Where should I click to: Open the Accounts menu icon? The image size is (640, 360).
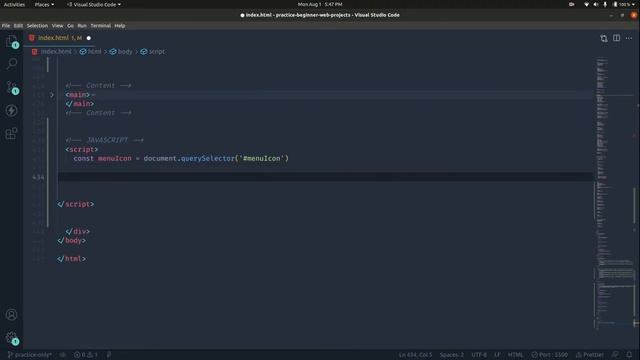click(11, 315)
